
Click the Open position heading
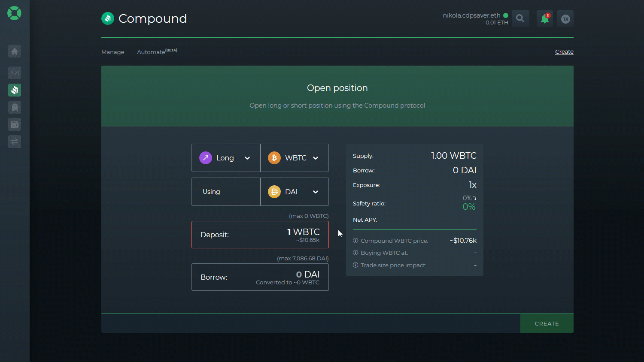point(337,88)
